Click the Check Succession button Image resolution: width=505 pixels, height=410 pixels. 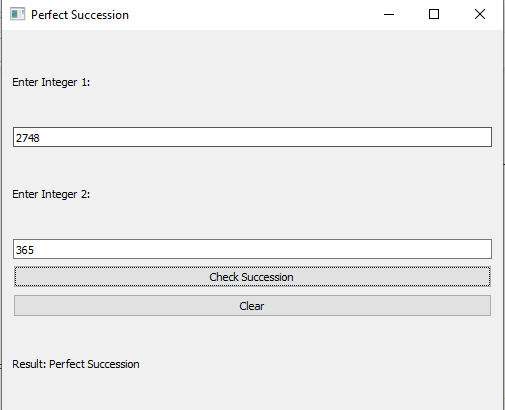coord(252,277)
